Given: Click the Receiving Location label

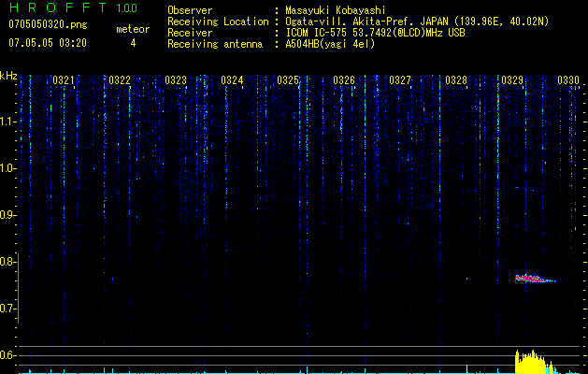Looking at the screenshot, I should [218, 22].
